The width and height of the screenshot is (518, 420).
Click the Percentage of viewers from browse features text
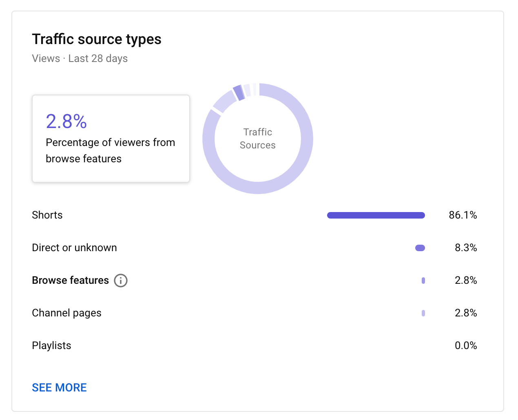tap(111, 150)
